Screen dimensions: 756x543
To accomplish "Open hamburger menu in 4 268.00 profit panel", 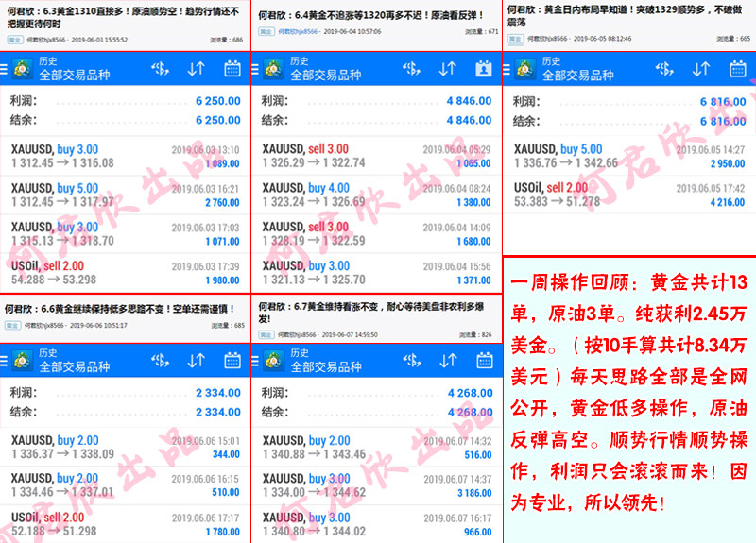I will point(255,361).
